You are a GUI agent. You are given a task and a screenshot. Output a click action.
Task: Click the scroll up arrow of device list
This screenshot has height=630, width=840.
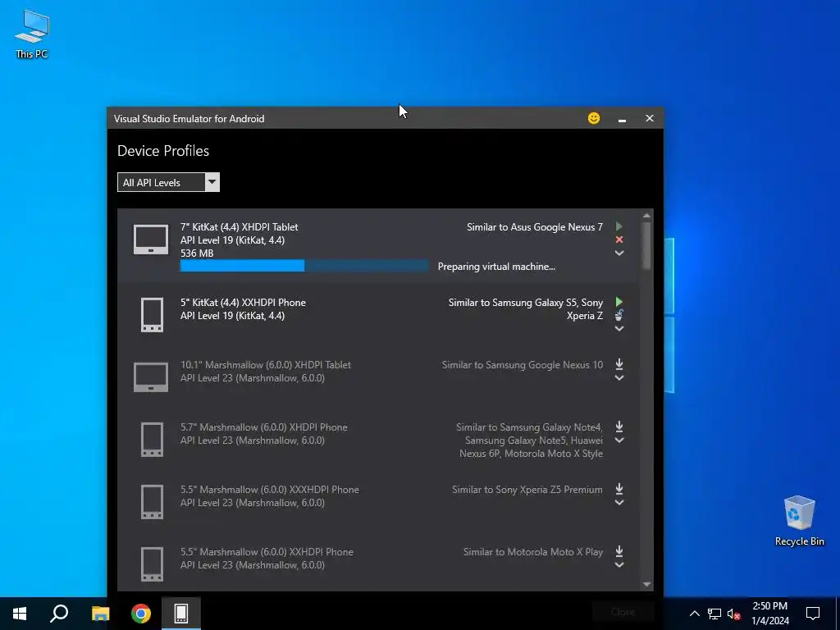tap(646, 216)
